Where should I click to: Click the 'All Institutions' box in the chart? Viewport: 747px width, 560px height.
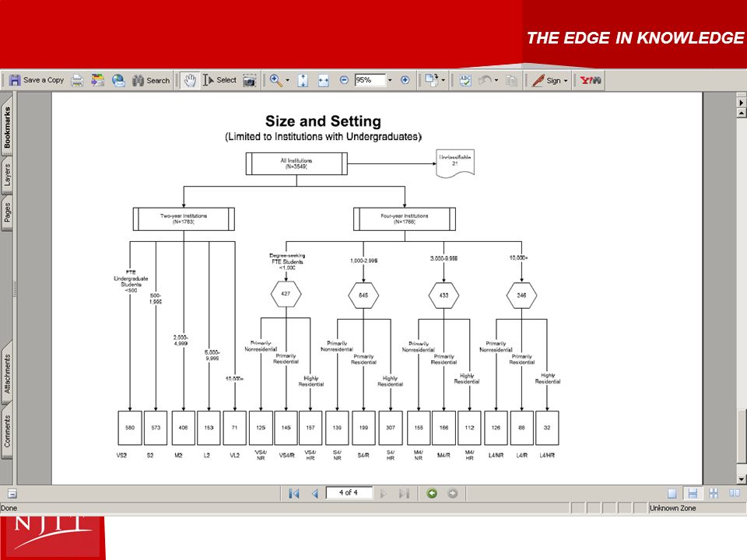[x=296, y=164]
